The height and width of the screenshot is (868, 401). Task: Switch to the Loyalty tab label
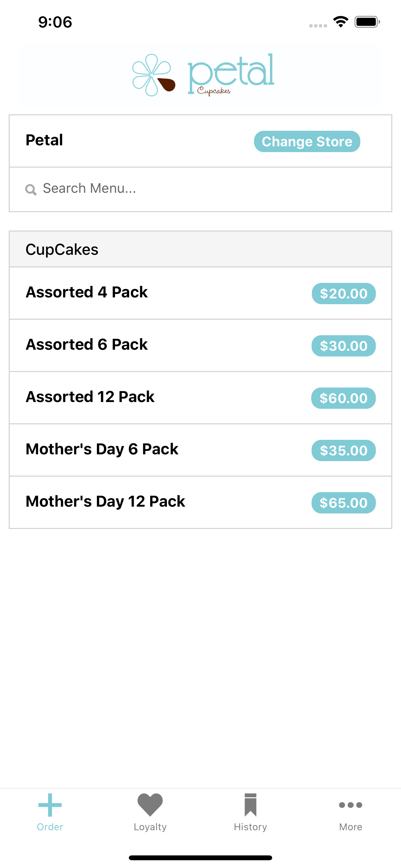point(150,827)
